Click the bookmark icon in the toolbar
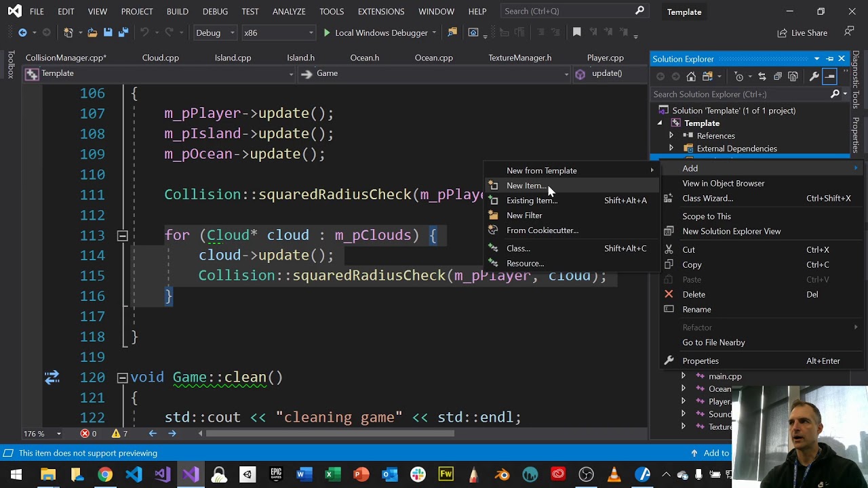 577,33
